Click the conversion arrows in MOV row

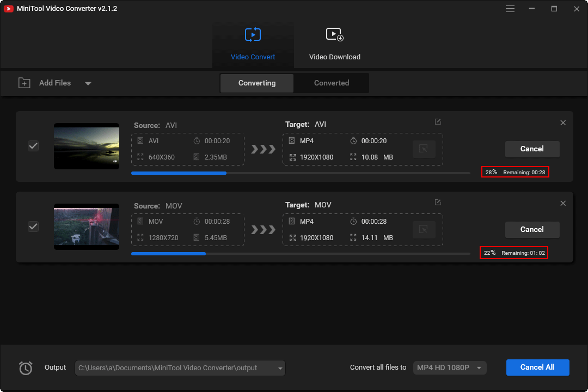264,230
